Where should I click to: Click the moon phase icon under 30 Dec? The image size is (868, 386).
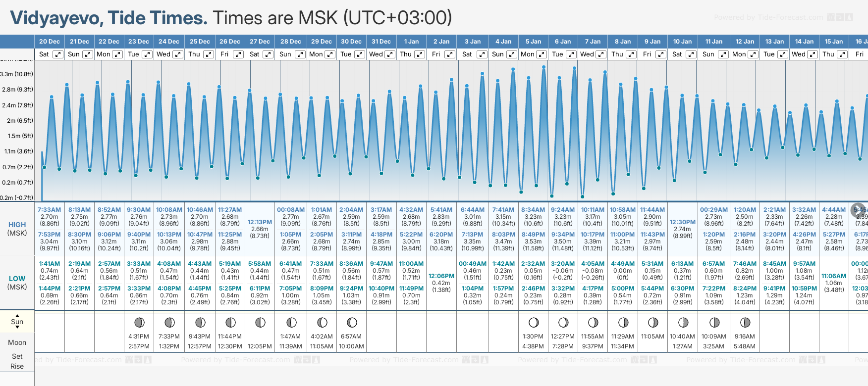[352, 323]
